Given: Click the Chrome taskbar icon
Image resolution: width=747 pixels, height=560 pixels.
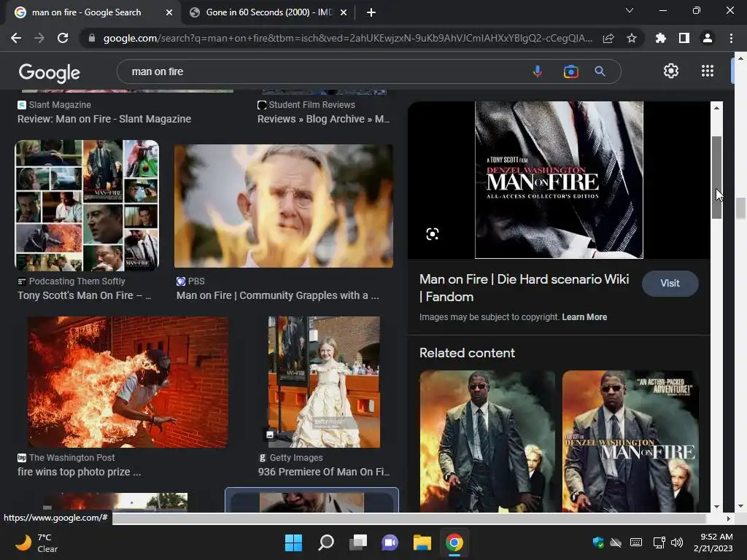Looking at the screenshot, I should [454, 542].
